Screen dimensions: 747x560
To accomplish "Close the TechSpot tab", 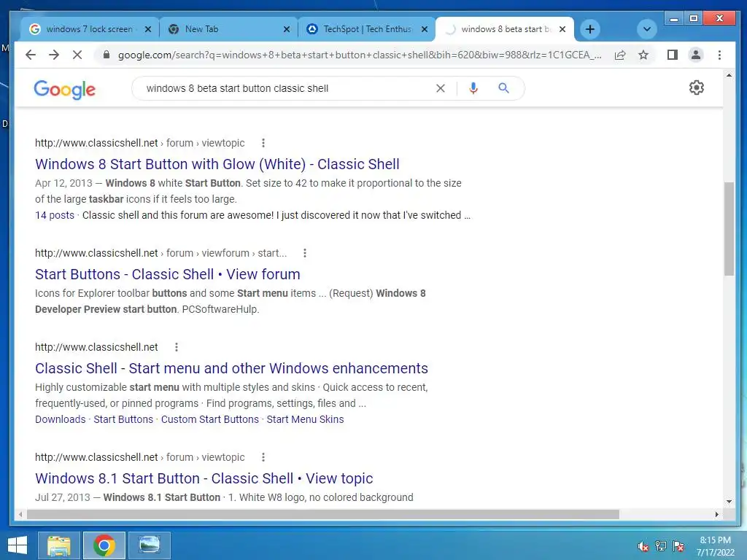I will 425,29.
